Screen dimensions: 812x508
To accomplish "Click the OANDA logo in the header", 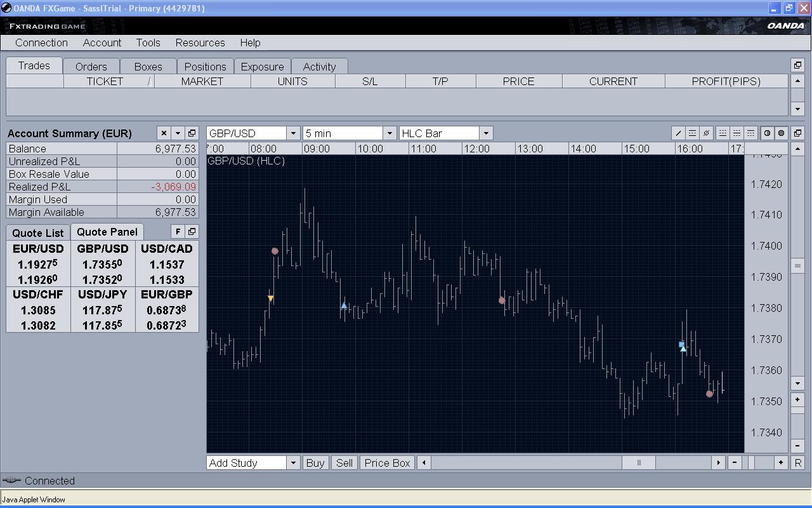I will pos(785,26).
